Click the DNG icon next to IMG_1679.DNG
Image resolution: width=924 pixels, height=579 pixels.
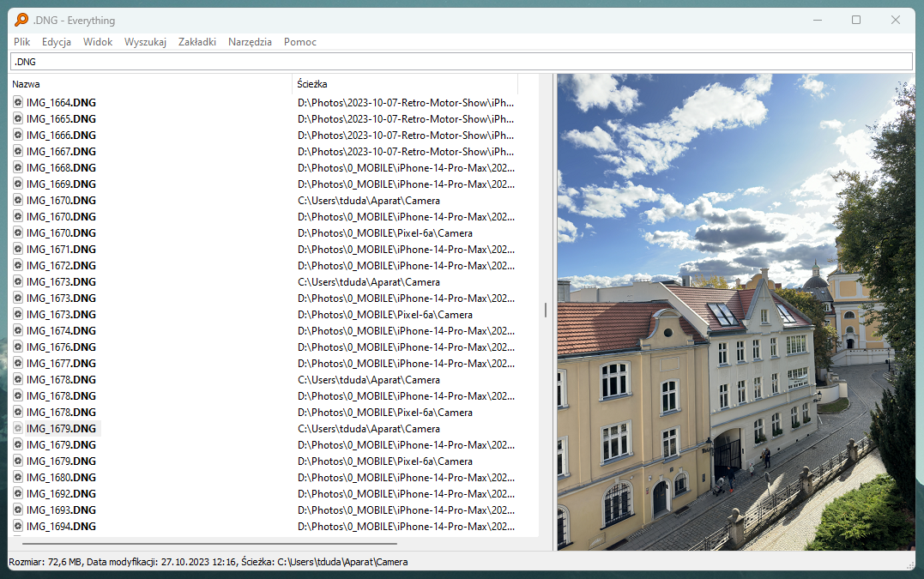click(17, 428)
